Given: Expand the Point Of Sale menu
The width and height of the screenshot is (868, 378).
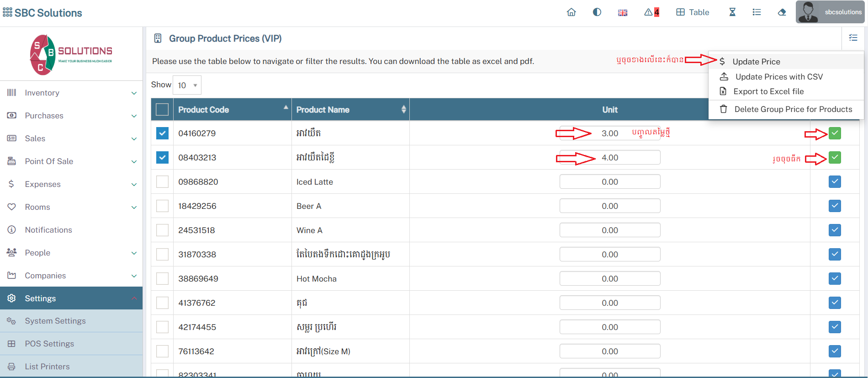Looking at the screenshot, I should tap(72, 161).
